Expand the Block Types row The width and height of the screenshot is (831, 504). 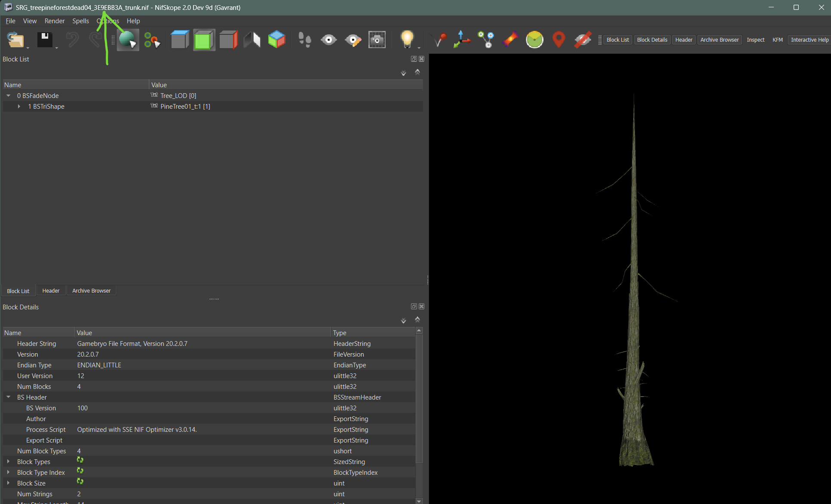tap(9, 461)
